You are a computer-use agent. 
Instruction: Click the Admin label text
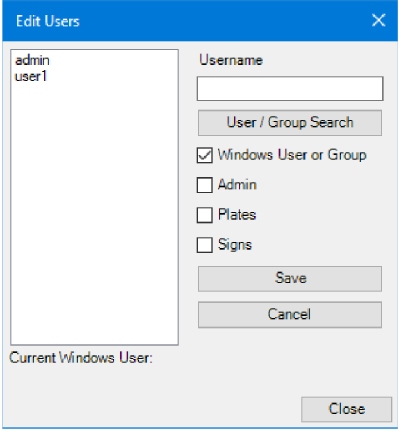point(237,185)
